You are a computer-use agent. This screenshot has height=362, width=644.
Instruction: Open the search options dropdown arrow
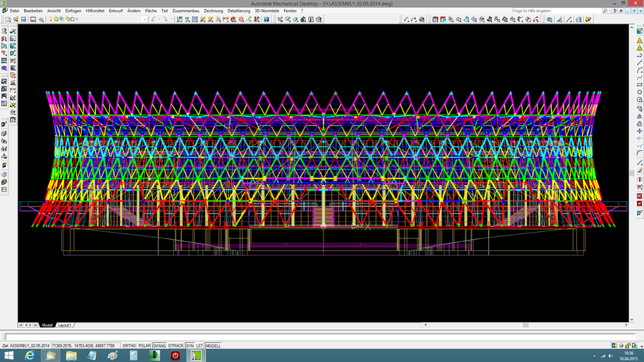(x=610, y=11)
